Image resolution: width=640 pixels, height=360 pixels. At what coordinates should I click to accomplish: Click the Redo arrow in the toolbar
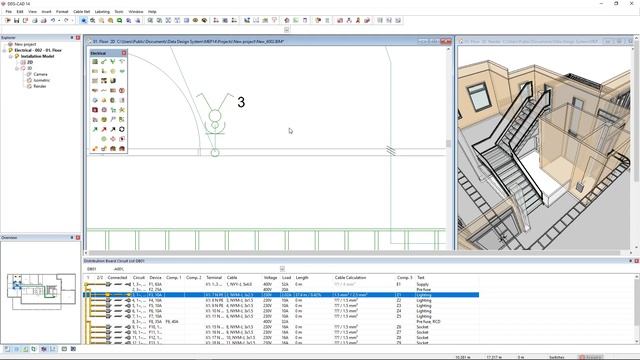coord(66,20)
